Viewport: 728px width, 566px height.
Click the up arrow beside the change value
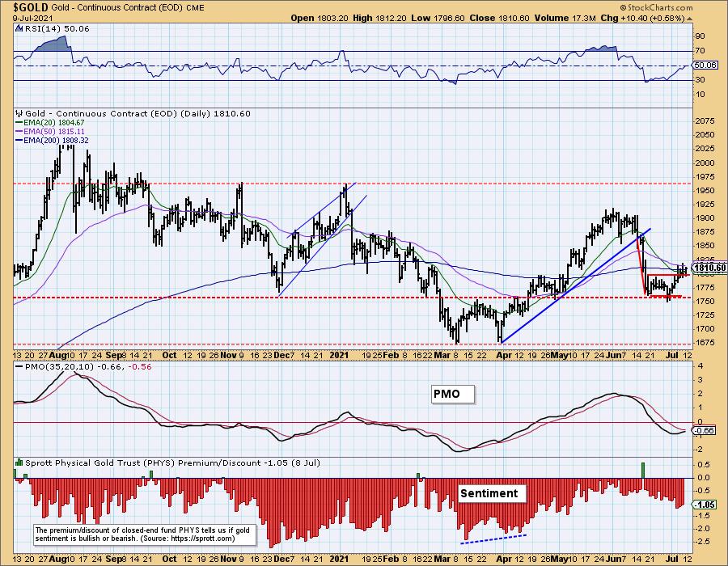(x=689, y=19)
